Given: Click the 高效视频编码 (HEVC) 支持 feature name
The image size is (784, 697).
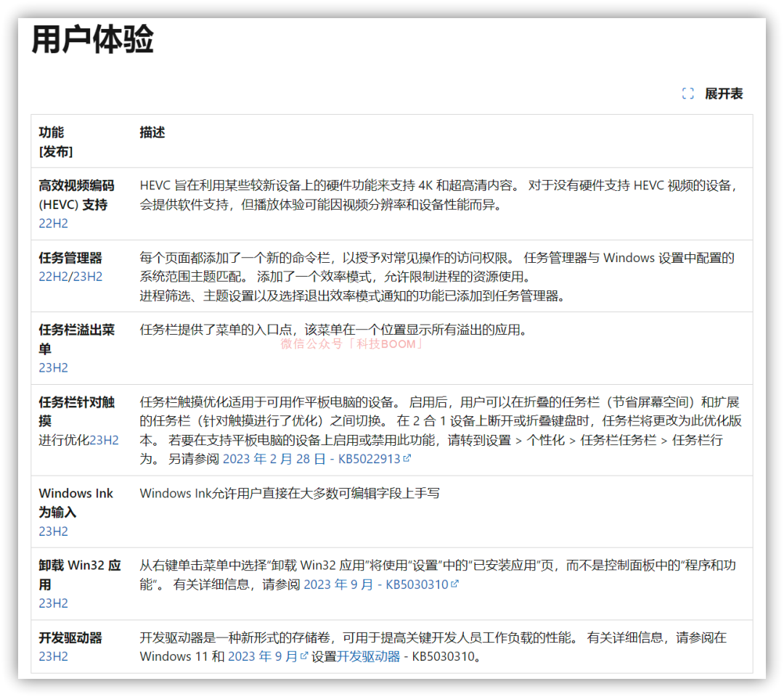Looking at the screenshot, I should [x=76, y=195].
